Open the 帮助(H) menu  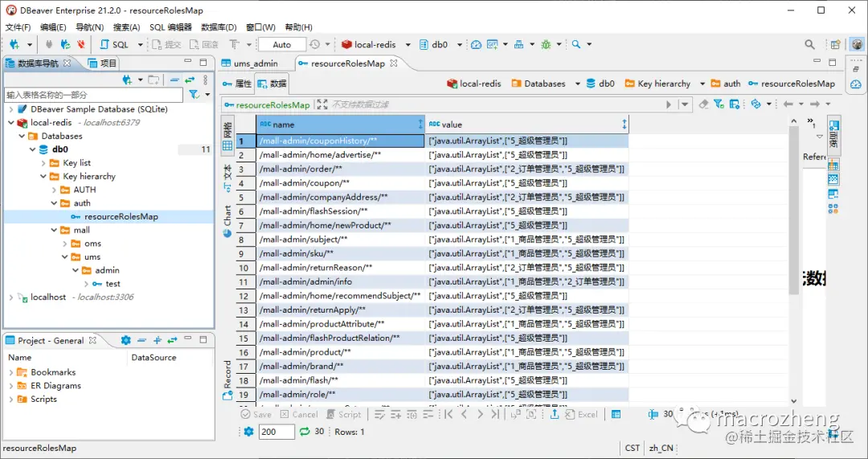(298, 27)
